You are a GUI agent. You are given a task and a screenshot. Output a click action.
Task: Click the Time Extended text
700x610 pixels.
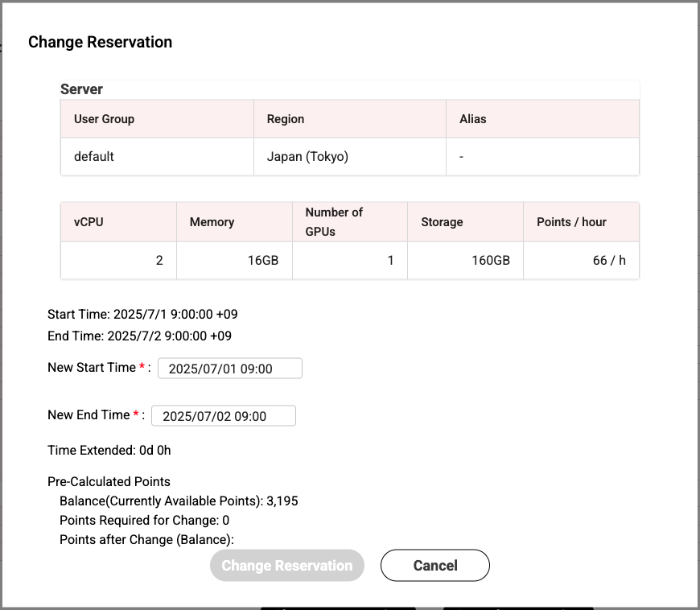[x=109, y=451]
